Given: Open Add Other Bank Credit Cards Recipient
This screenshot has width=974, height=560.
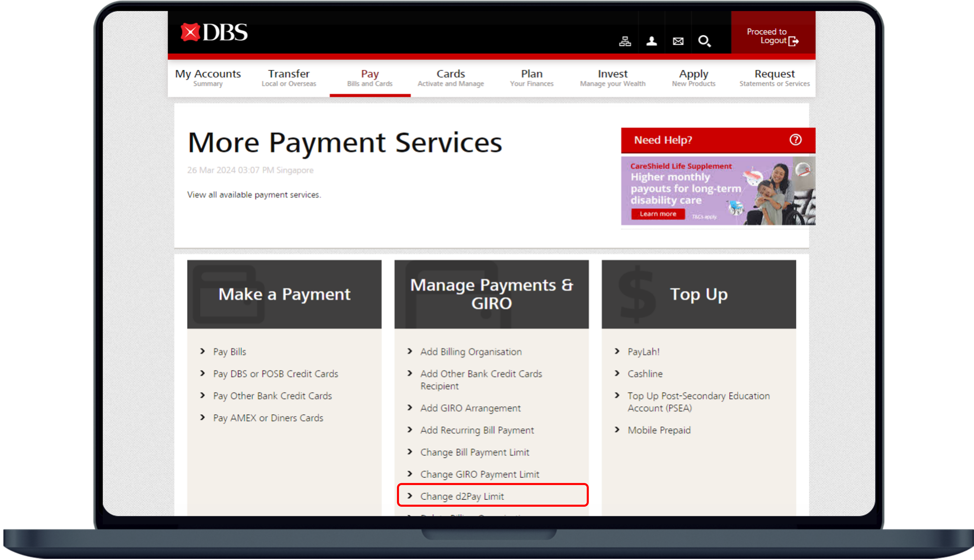Looking at the screenshot, I should coord(481,380).
